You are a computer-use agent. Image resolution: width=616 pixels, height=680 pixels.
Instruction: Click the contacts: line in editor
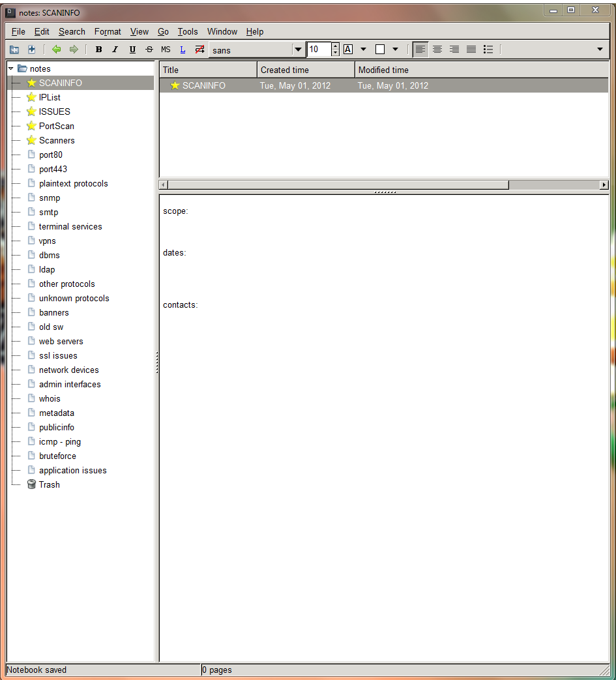click(x=181, y=305)
